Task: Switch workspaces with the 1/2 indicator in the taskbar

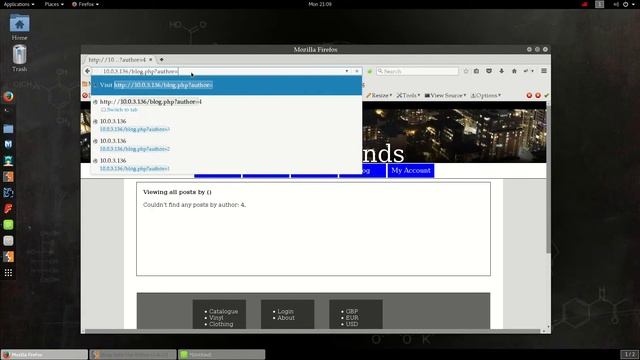Action: click(x=630, y=354)
